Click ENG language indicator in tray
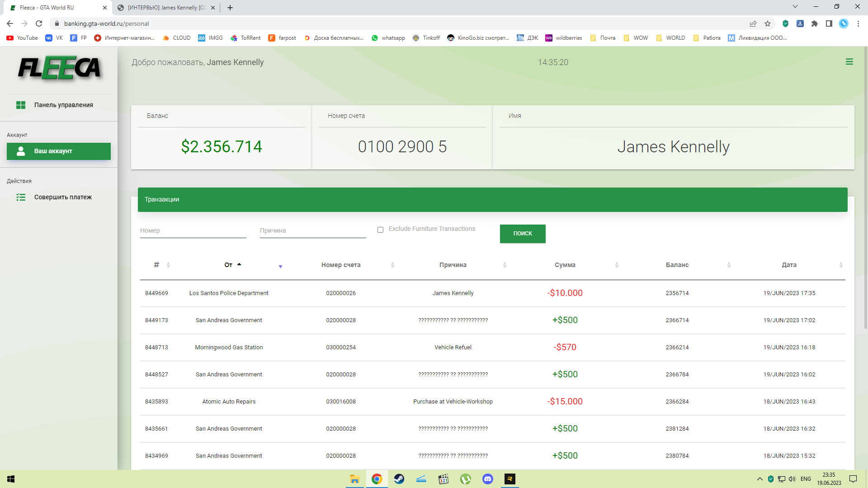 pyautogui.click(x=806, y=479)
